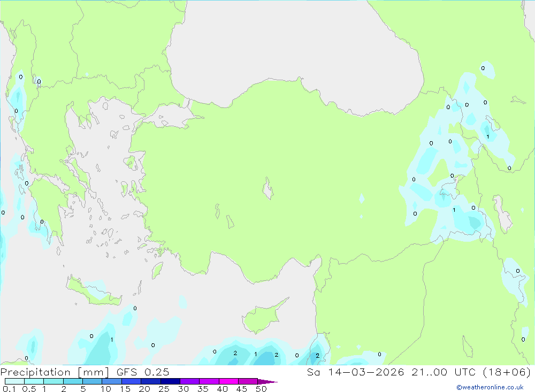Click the 30–35 mm purple legend swatch
Viewport: 535px width, 392px height.
[190, 381]
